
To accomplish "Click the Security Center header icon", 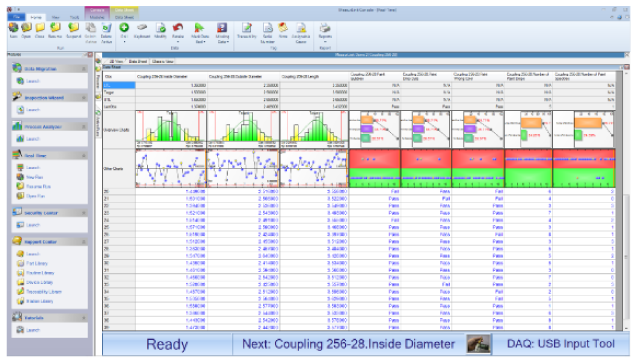I will [x=17, y=212].
